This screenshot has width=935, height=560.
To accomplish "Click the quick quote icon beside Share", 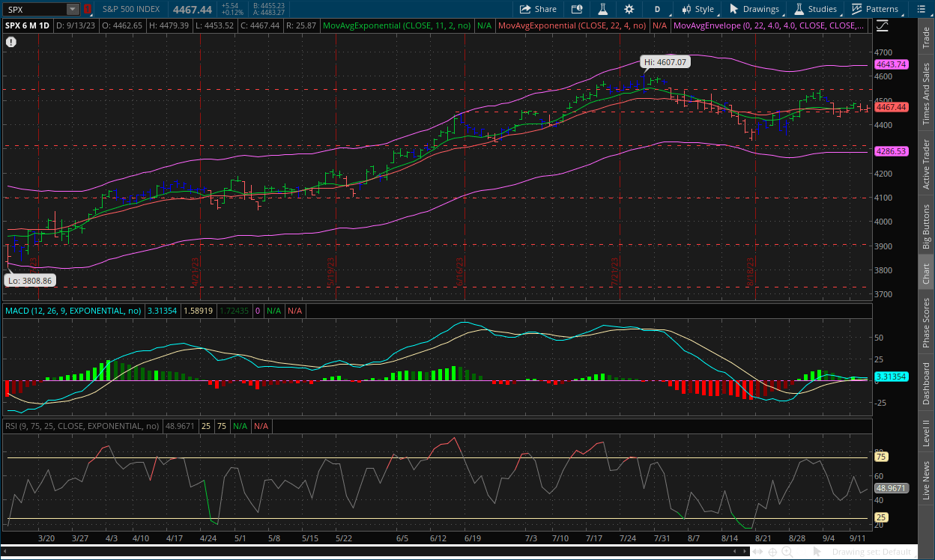I will pos(576,9).
